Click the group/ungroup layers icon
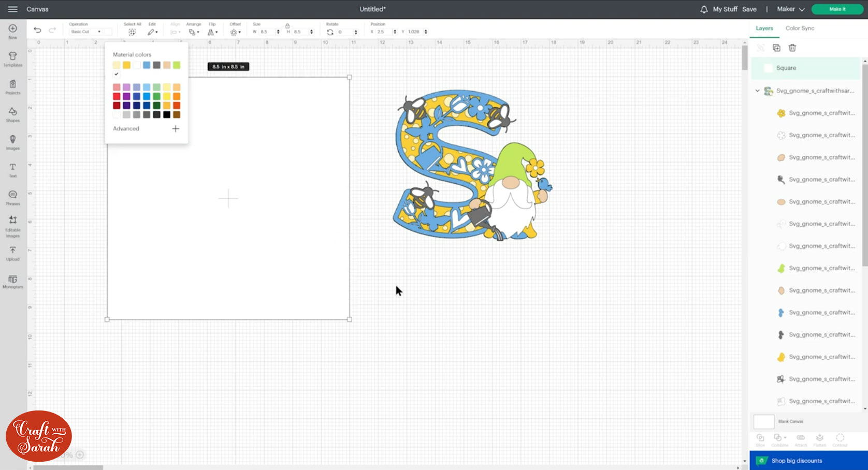The width and height of the screenshot is (868, 470). 760,48
